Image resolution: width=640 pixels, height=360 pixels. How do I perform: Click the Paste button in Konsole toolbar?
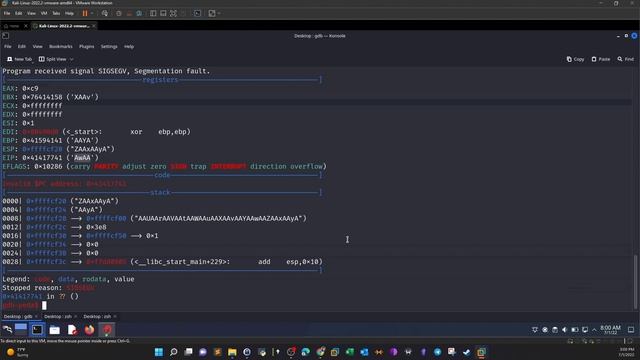pyautogui.click(x=600, y=59)
